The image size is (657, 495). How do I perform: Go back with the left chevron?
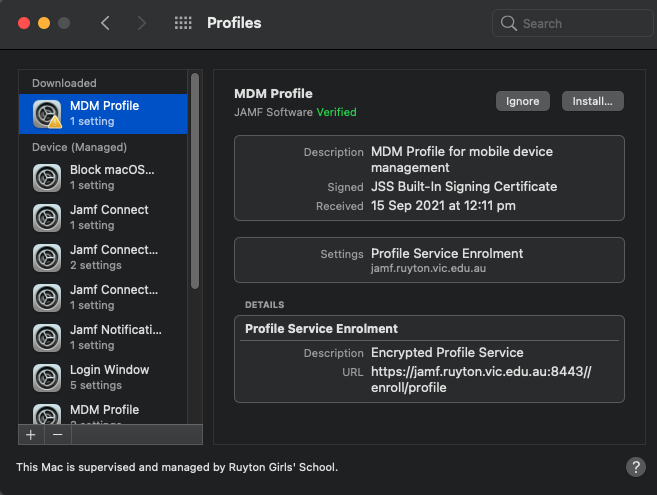pos(105,23)
